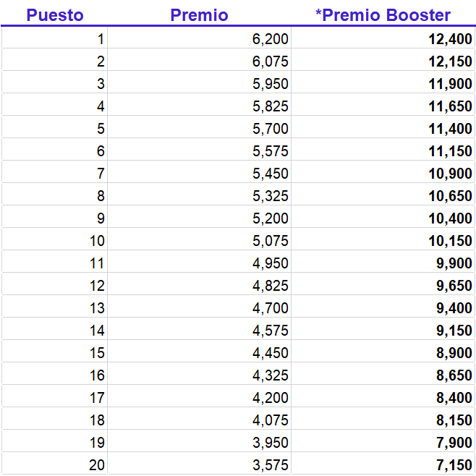Viewport: 476px width, 476px height.
Task: Select the cell showing 6,075
Action: (199, 60)
